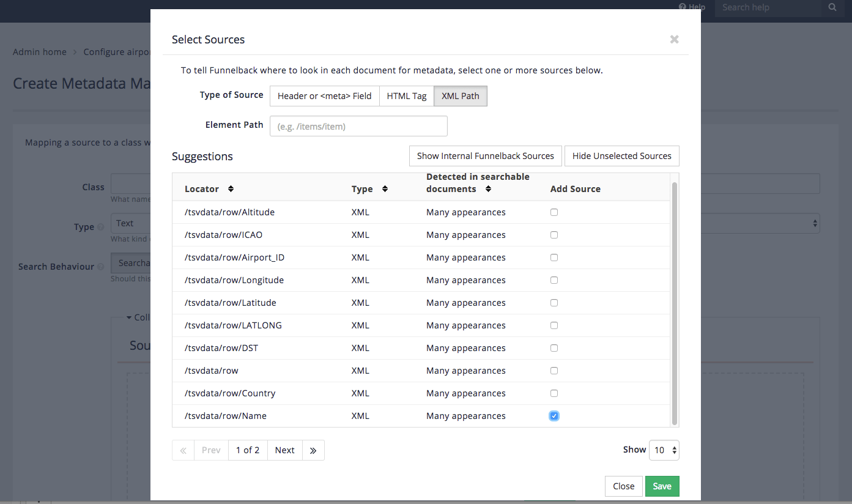The width and height of the screenshot is (852, 504).
Task: Sort table by Locator column arrows
Action: coord(231,189)
